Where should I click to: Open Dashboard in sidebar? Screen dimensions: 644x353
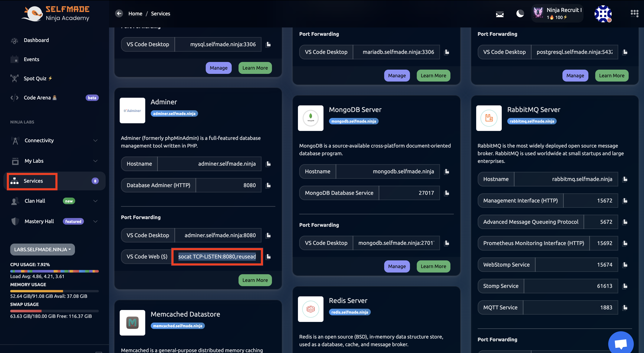coord(54,40)
